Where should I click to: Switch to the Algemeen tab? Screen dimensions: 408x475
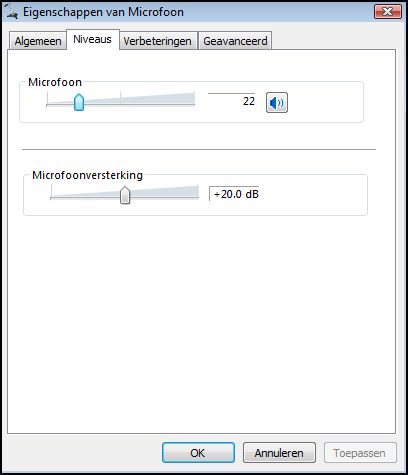(x=38, y=41)
